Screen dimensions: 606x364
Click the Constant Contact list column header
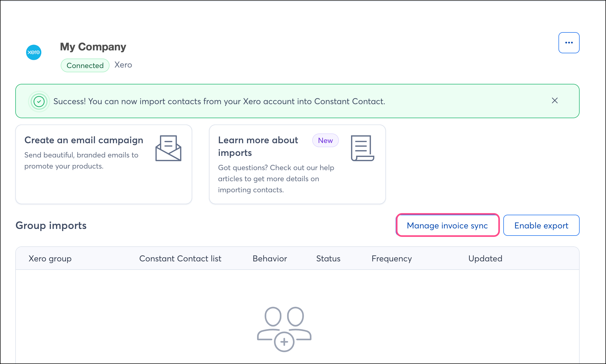pos(180,258)
